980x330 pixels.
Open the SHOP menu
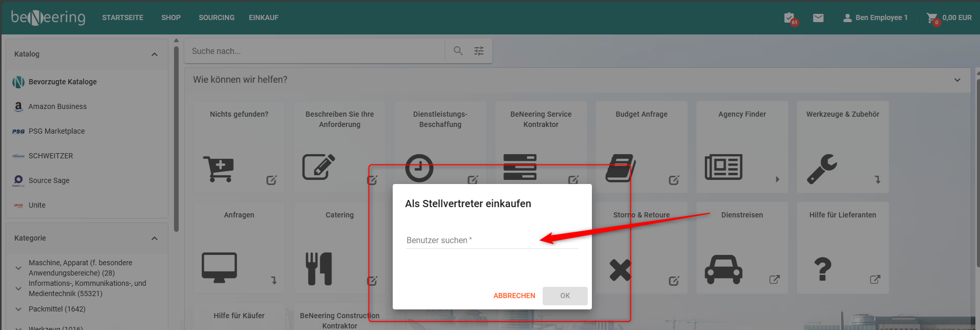170,17
